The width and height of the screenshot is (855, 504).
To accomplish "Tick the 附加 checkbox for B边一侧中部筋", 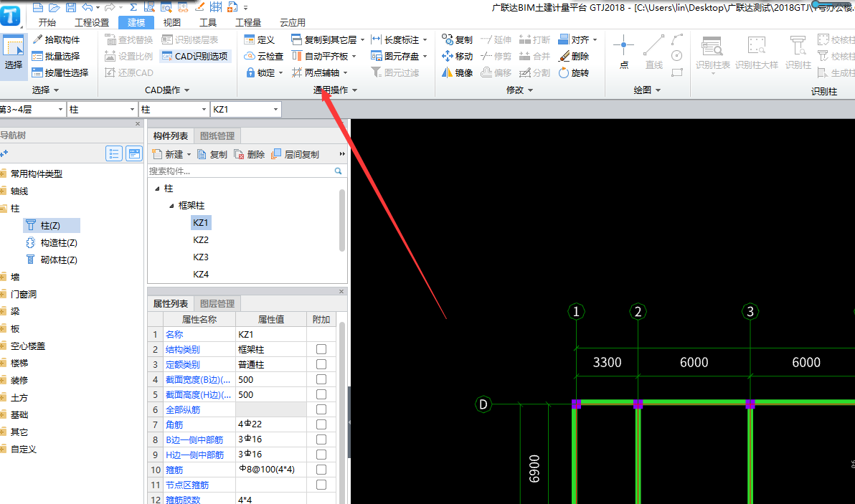I will [x=321, y=439].
